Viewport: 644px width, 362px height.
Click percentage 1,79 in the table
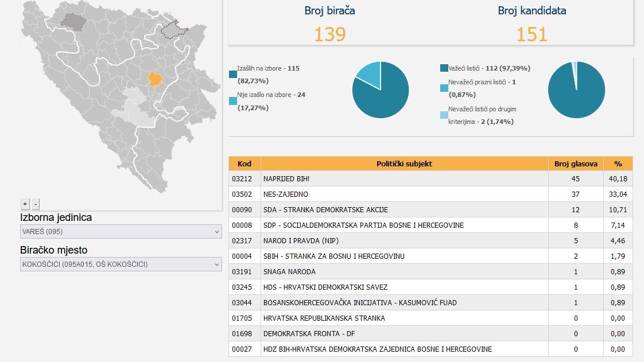(618, 256)
